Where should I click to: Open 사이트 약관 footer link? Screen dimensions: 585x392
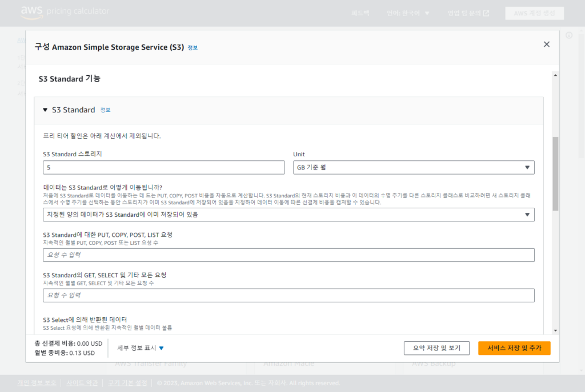82,383
